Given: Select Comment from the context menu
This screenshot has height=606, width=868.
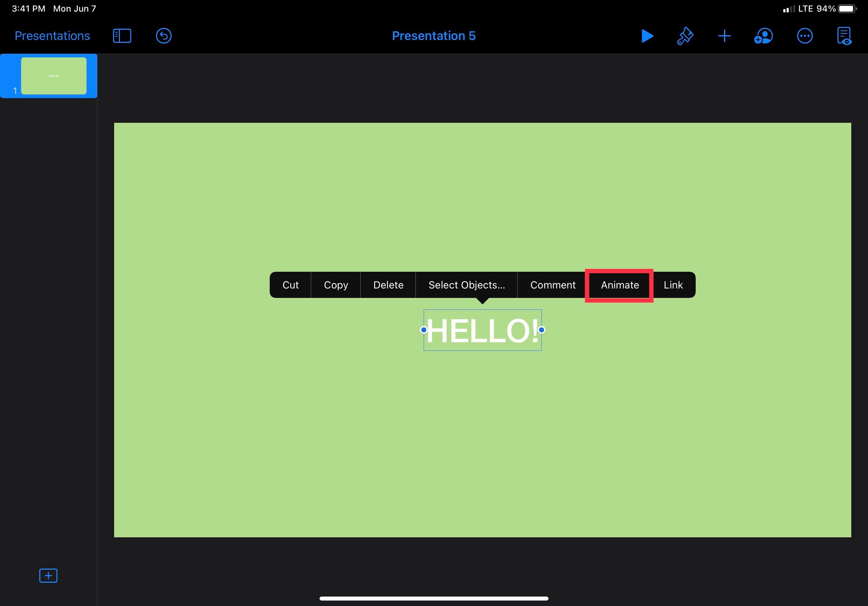Looking at the screenshot, I should [553, 285].
